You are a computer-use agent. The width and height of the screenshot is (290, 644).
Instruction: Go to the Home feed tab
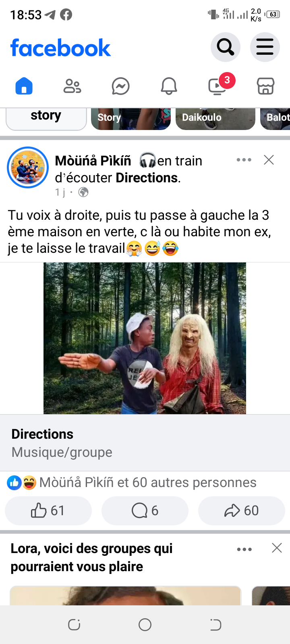coord(24,86)
